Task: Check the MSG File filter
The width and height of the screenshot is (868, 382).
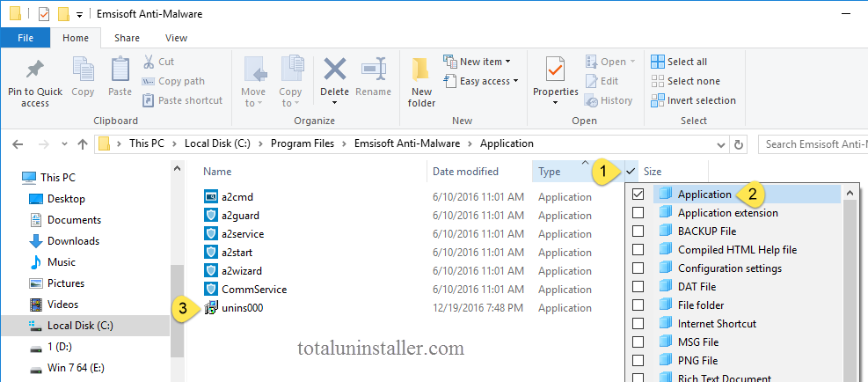Action: tap(638, 342)
